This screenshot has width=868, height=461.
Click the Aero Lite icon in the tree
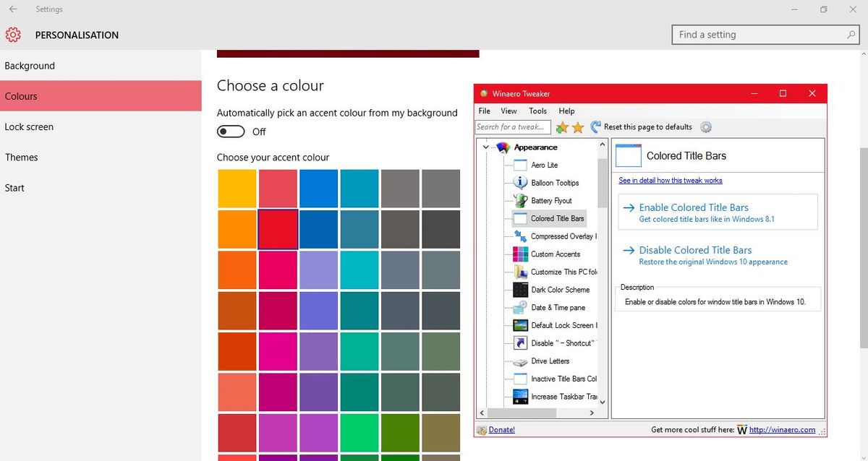tap(520, 165)
